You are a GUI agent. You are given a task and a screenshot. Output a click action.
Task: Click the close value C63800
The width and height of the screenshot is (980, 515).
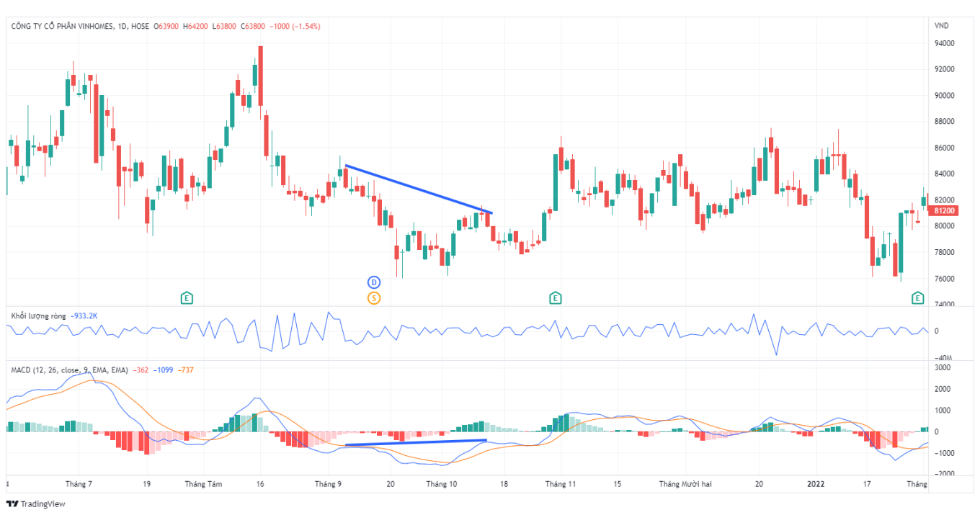[x=252, y=26]
